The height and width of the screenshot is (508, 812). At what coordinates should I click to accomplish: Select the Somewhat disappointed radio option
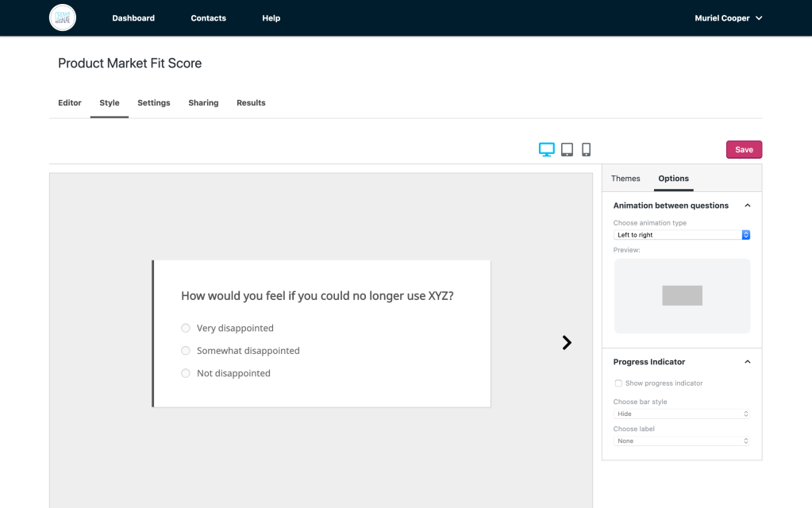(186, 351)
